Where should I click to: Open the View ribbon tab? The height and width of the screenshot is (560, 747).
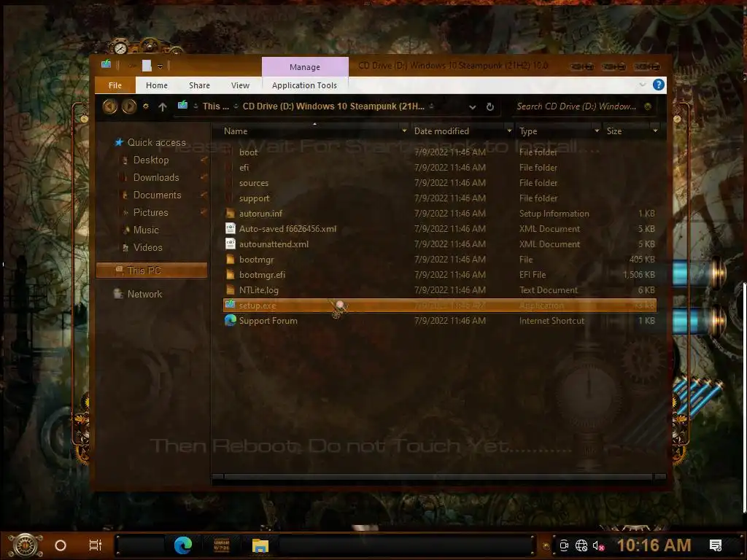click(x=240, y=85)
